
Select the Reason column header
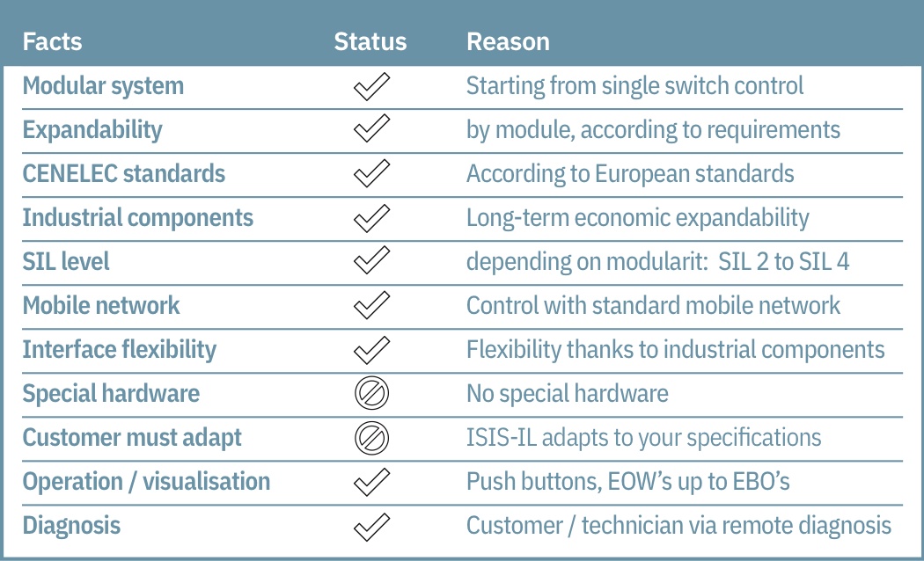508,42
